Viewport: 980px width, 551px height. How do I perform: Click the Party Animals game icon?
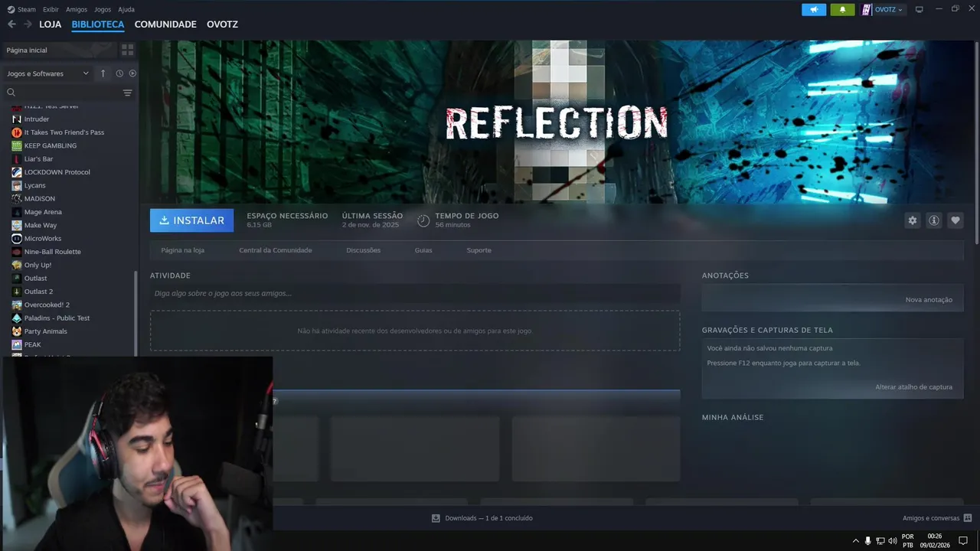[x=17, y=331]
